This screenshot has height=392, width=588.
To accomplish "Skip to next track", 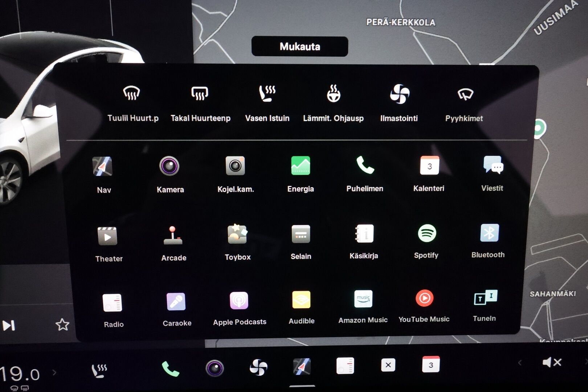I will pos(9,325).
